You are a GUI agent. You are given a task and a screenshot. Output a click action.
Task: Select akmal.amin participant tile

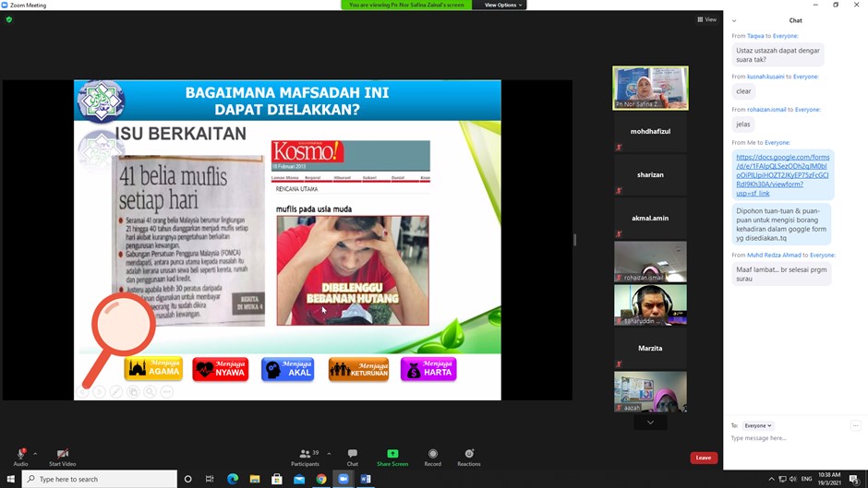pyautogui.click(x=650, y=218)
